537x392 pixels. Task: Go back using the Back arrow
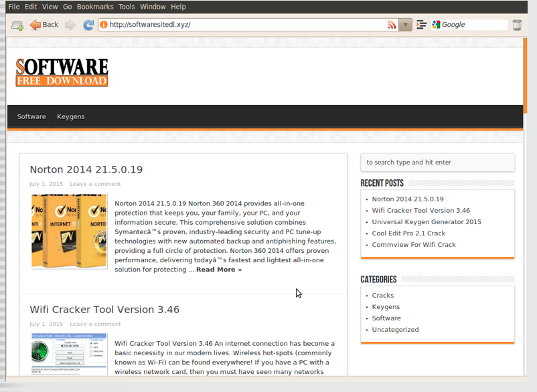(44, 25)
